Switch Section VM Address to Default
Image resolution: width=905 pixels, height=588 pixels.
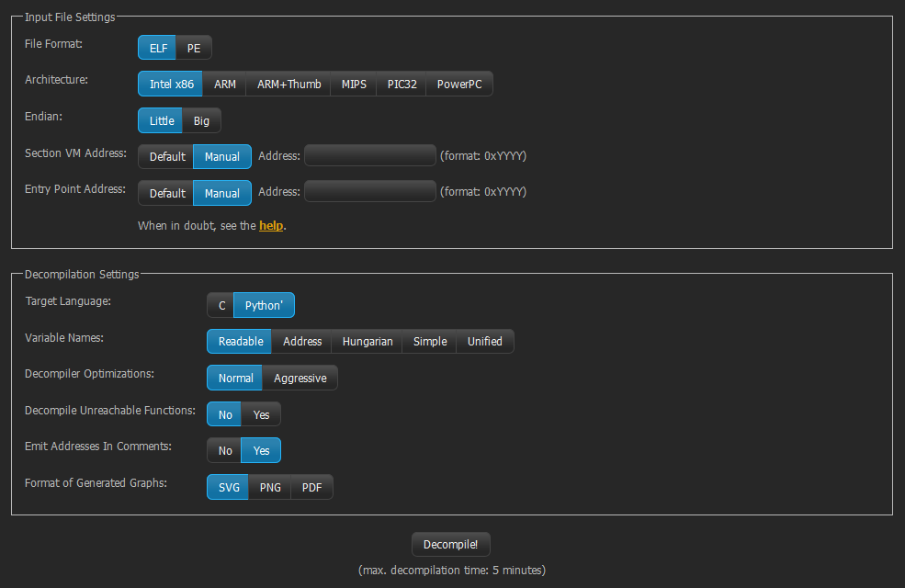click(167, 157)
